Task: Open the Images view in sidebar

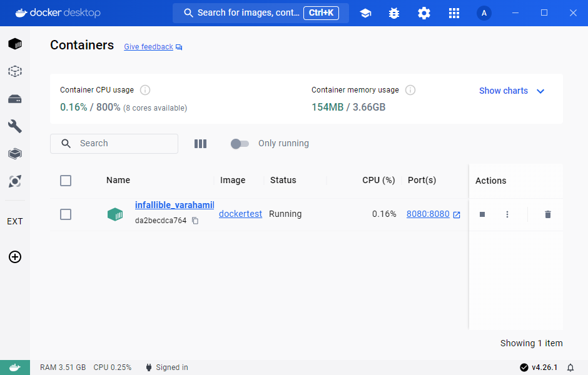Action: pos(15,71)
